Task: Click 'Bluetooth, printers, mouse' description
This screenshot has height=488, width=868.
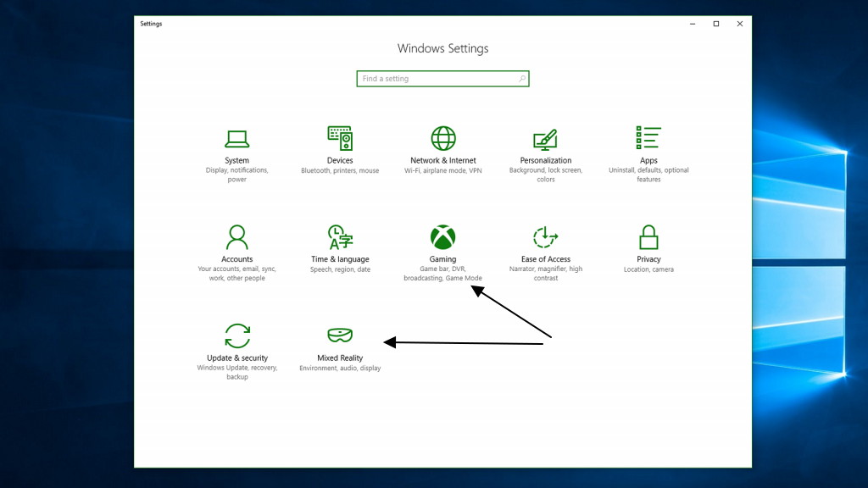Action: [340, 170]
